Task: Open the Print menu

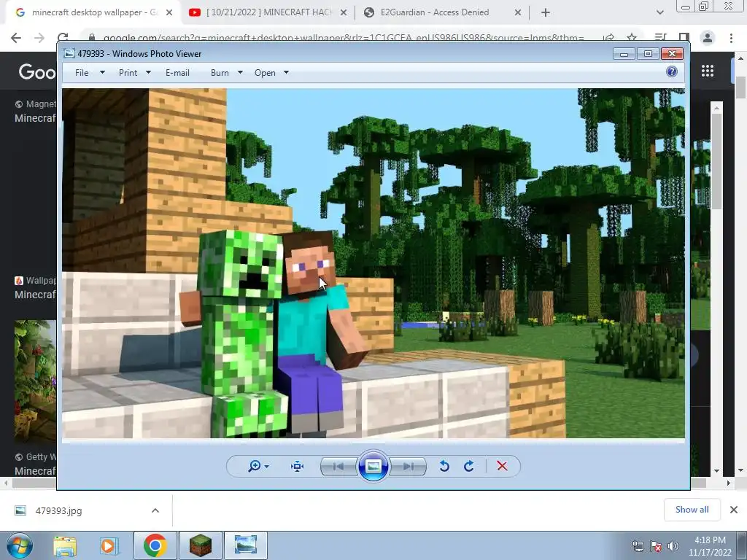Action: 128,73
